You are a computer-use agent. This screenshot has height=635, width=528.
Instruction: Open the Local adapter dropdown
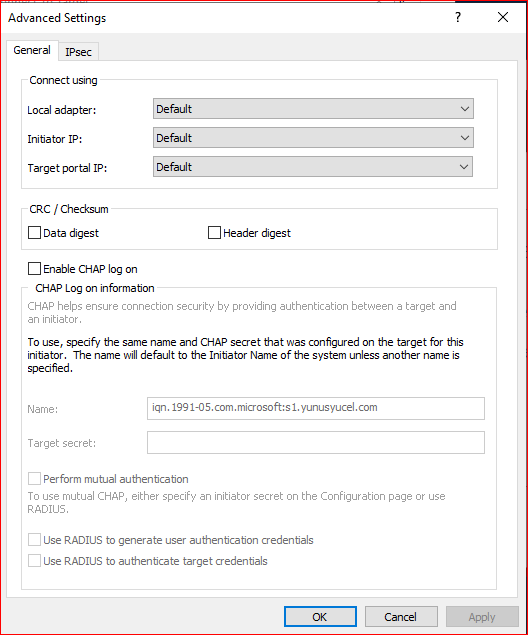[x=313, y=109]
